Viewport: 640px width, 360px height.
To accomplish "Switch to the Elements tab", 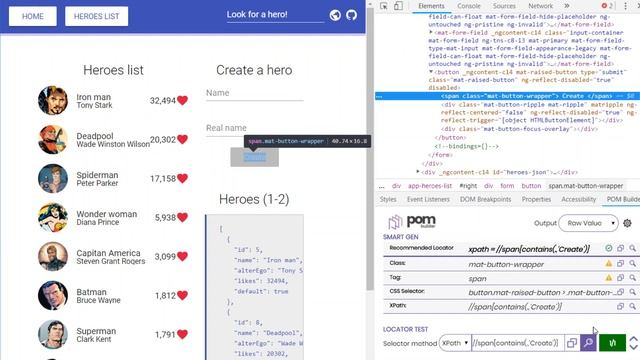I will [x=431, y=6].
